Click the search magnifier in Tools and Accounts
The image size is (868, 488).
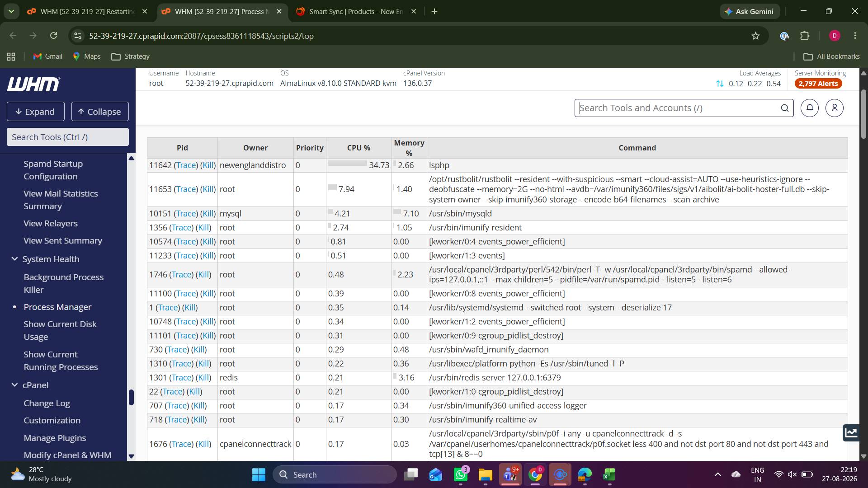tap(785, 108)
